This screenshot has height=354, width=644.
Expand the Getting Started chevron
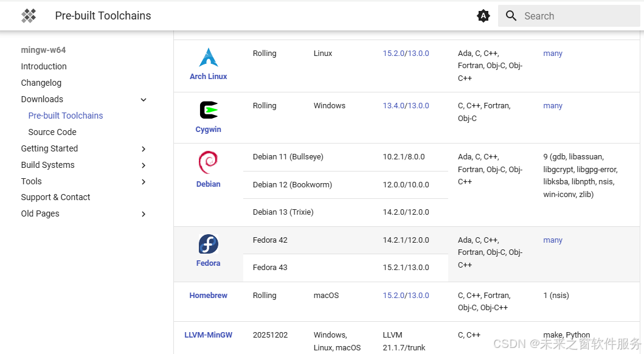pyautogui.click(x=144, y=148)
